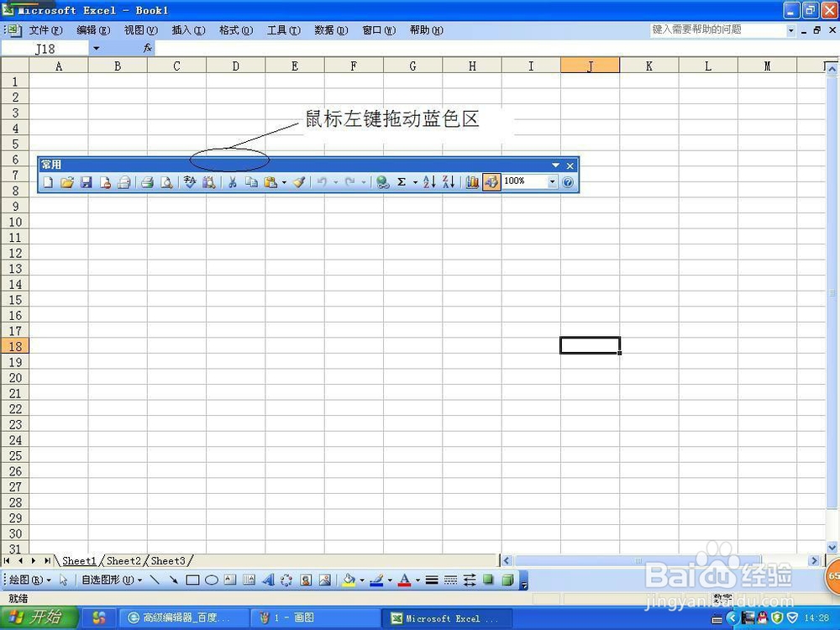Open the AutoSum functions dropdown arrow
Image resolution: width=840 pixels, height=630 pixels.
(415, 182)
